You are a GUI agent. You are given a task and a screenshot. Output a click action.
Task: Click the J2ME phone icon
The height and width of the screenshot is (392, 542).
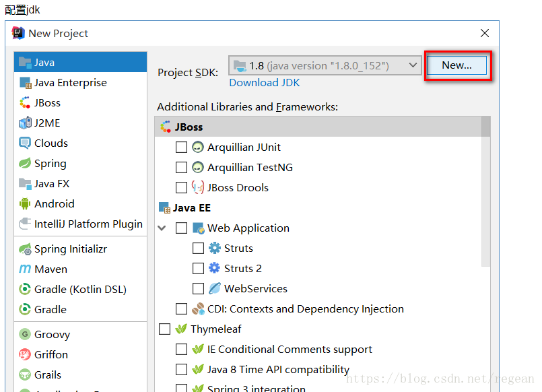pos(25,123)
